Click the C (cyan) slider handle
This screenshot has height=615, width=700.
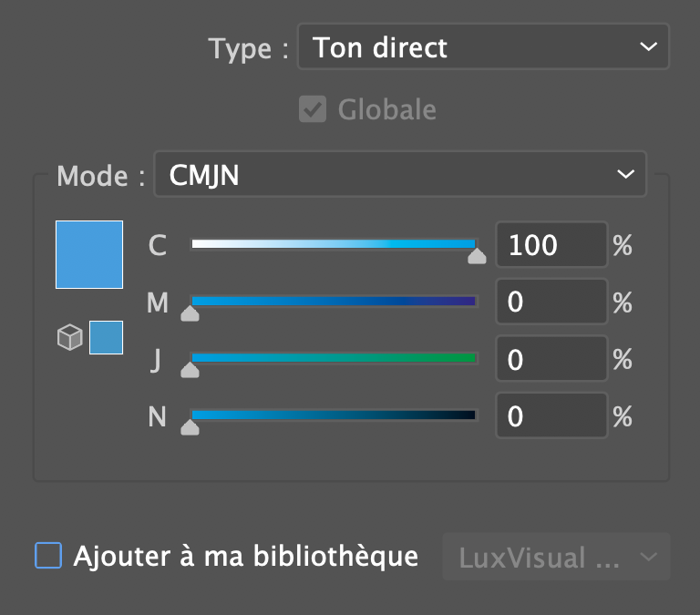click(477, 257)
